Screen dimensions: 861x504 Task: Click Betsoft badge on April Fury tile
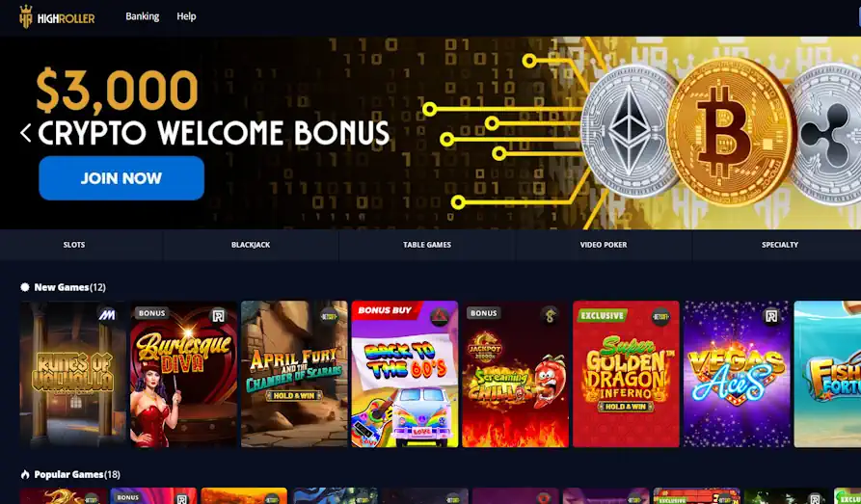(x=329, y=316)
